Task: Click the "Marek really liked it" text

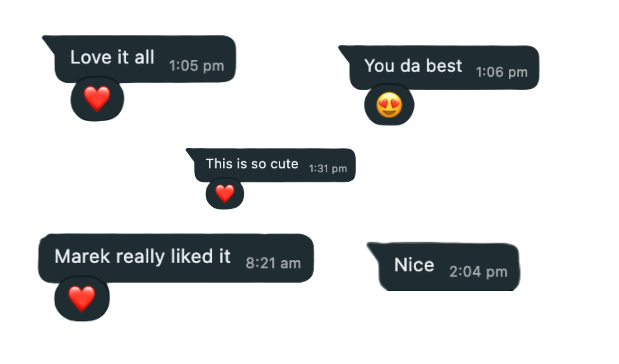Action: click(142, 256)
